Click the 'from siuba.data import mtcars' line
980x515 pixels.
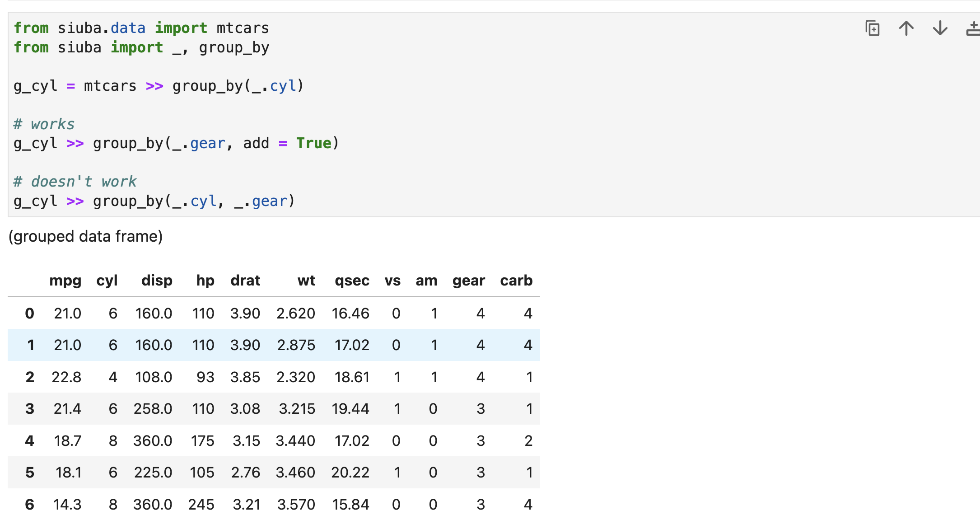tap(141, 28)
